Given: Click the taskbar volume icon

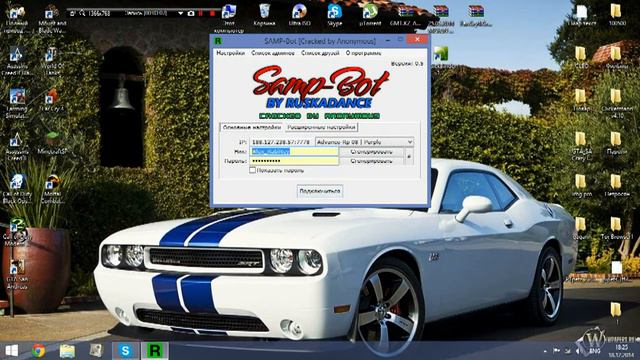Looking at the screenshot, I should point(577,351).
